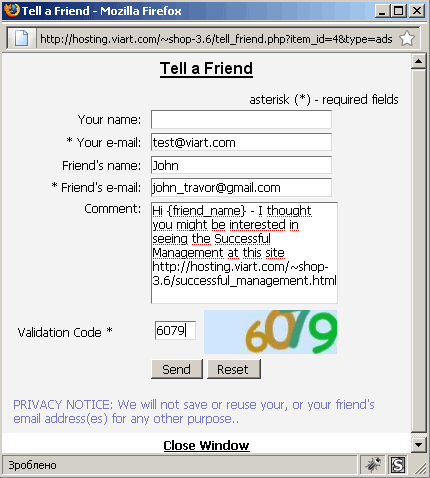The image size is (430, 478).
Task: Click the S icon in the status bar
Action: click(x=398, y=465)
